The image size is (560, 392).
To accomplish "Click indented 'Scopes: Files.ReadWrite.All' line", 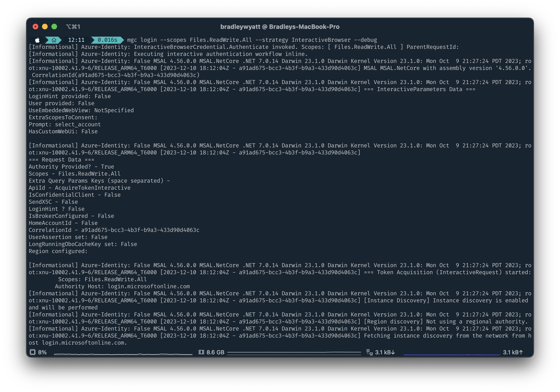I will (x=102, y=280).
